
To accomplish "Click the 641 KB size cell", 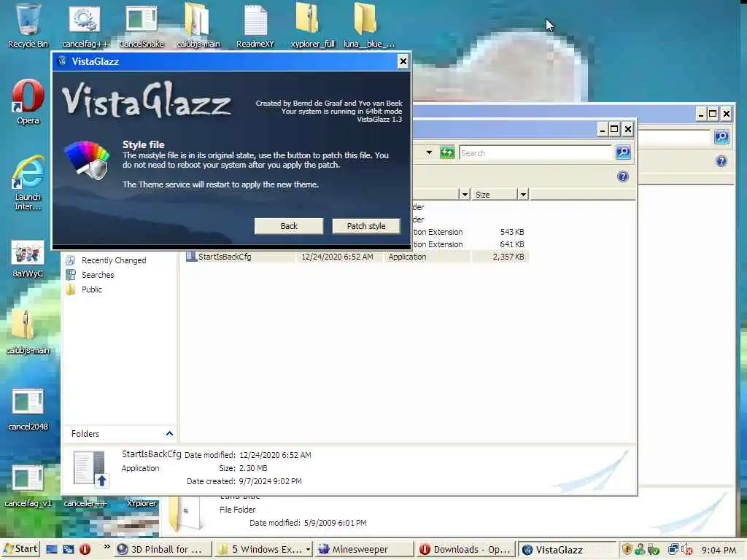I will pyautogui.click(x=511, y=244).
